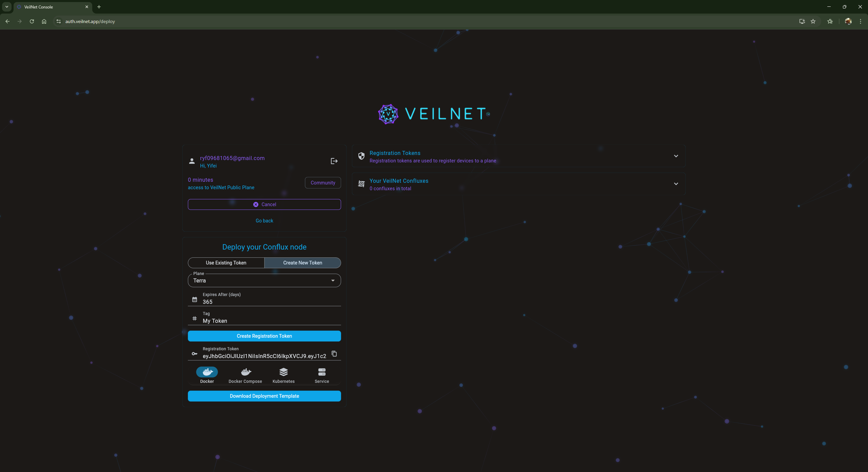Click the Go back link
The width and height of the screenshot is (868, 472).
click(x=264, y=220)
